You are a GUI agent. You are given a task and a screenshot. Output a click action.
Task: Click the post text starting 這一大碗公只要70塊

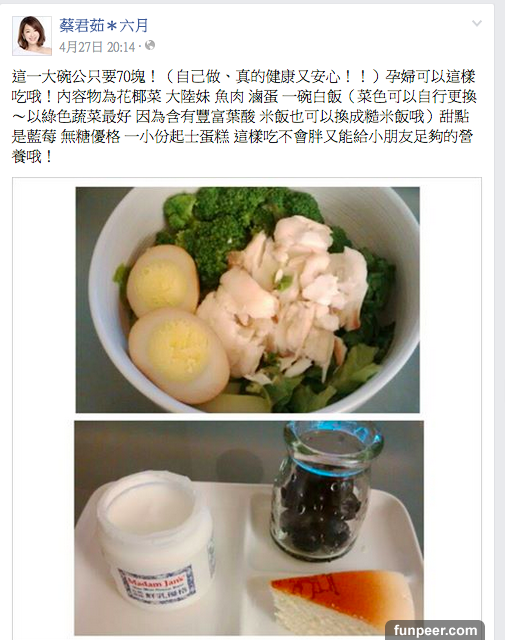tap(244, 116)
